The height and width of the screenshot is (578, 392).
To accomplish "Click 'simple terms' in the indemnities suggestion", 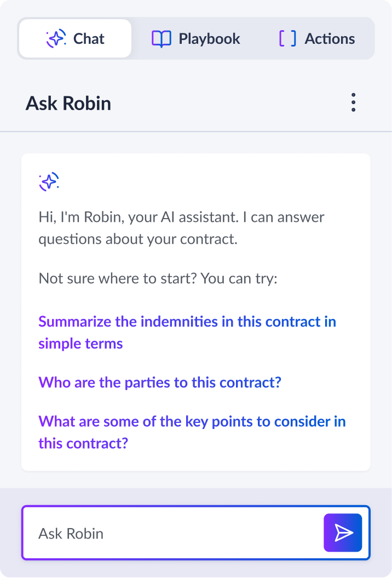I will point(80,344).
